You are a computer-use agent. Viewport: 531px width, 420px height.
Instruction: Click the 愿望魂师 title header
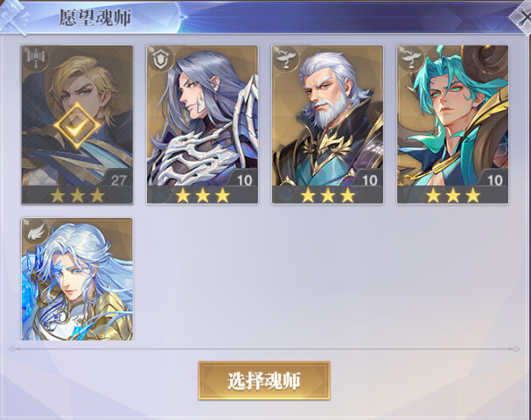(x=95, y=17)
